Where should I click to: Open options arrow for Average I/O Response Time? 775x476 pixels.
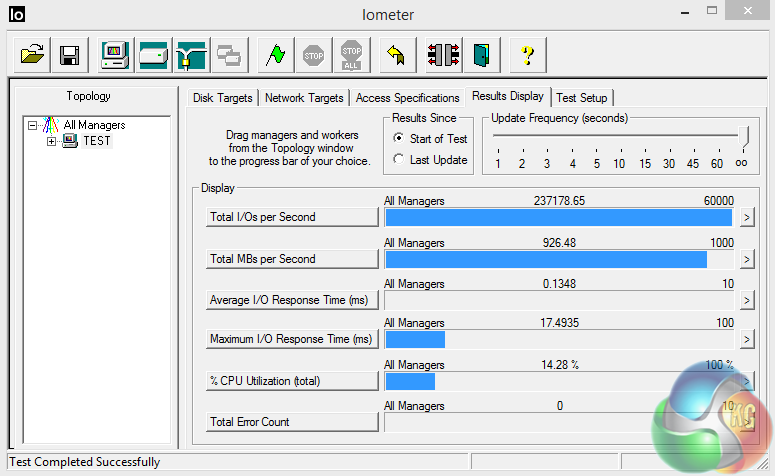coord(747,301)
